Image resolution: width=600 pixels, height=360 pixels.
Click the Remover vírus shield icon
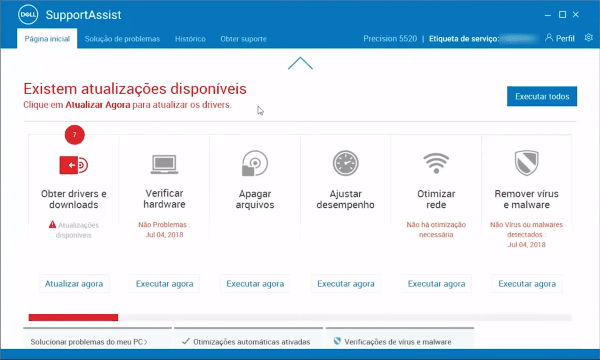point(527,163)
